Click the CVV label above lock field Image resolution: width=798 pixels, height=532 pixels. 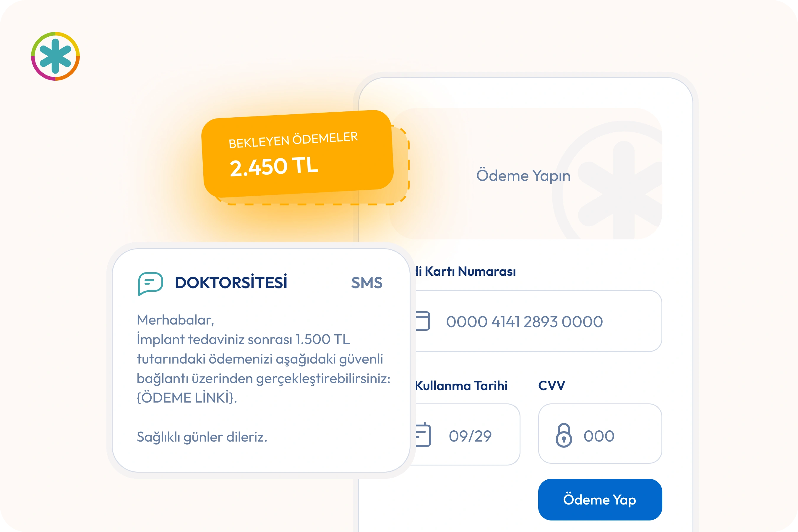point(551,385)
